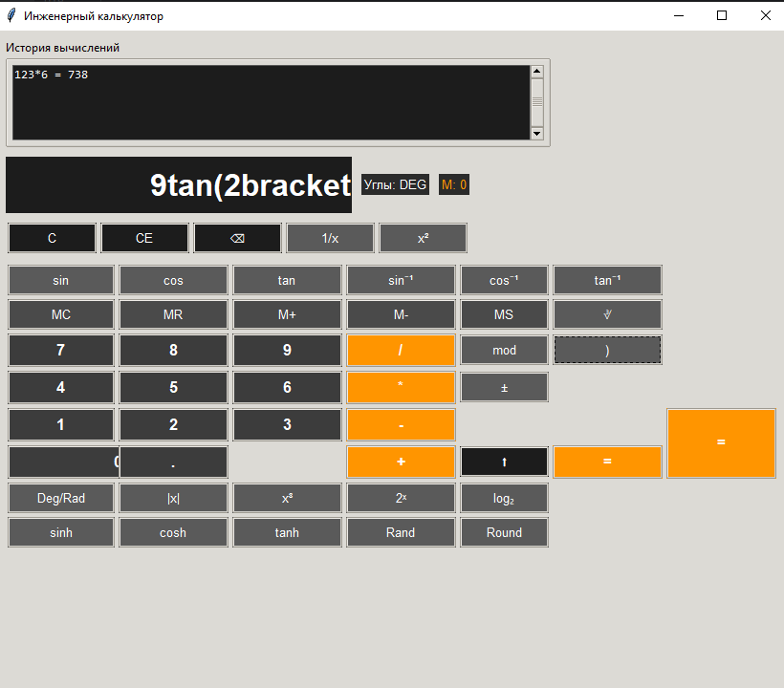Click history scrollbar up arrow
Image resolution: width=784 pixels, height=688 pixels.
(537, 72)
